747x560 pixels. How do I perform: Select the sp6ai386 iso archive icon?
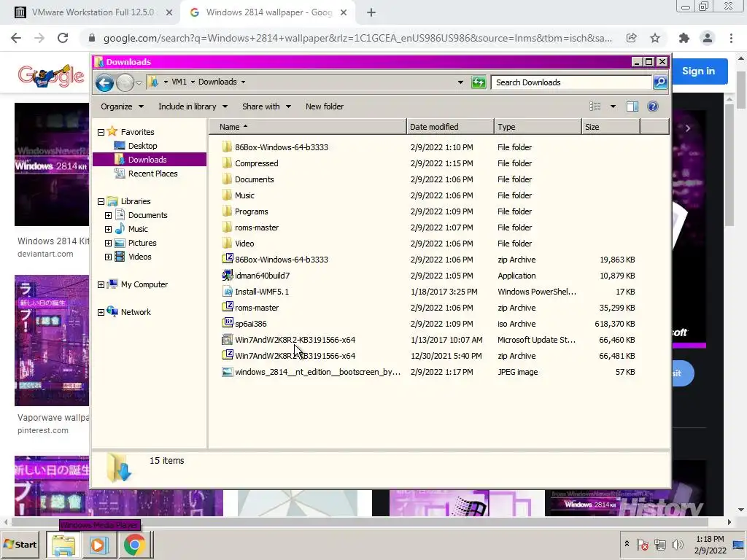click(x=228, y=323)
